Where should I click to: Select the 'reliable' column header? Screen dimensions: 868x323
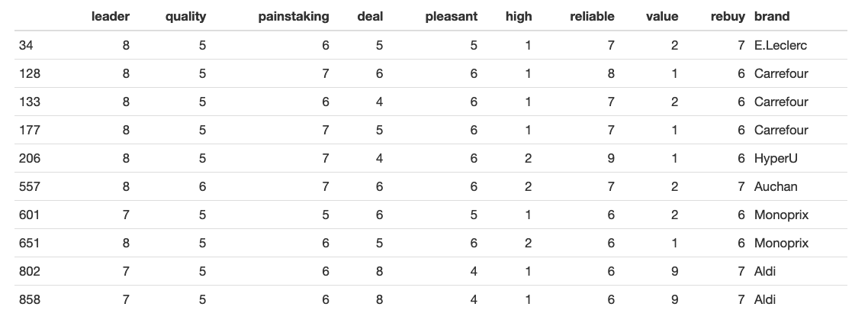(593, 17)
